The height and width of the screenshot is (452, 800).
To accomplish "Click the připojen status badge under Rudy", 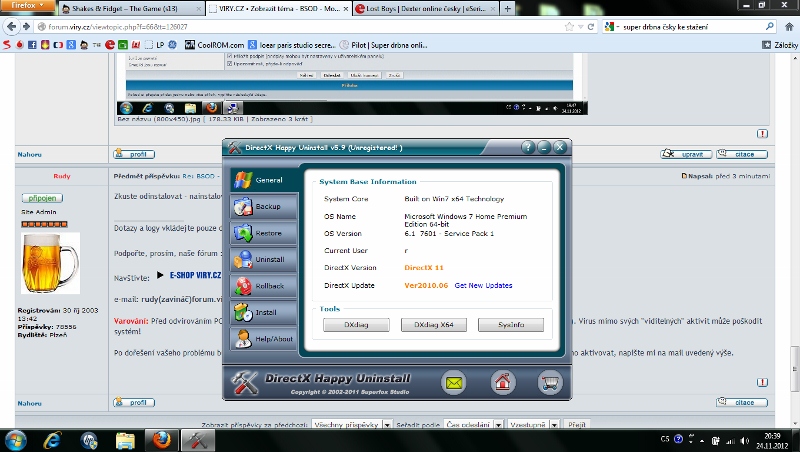I will [x=42, y=198].
